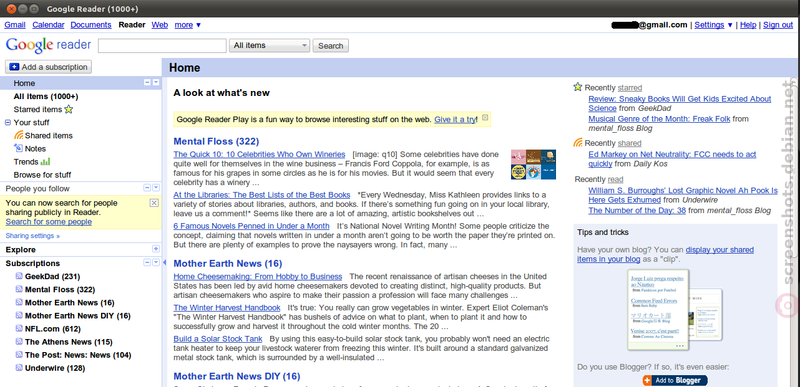Click Search for some people link
The image size is (800, 387).
click(49, 222)
